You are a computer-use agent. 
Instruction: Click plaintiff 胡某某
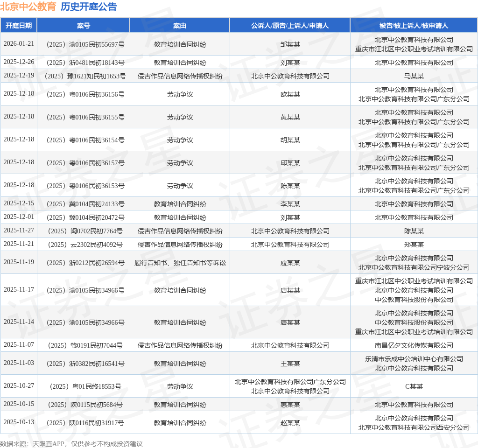290,140
